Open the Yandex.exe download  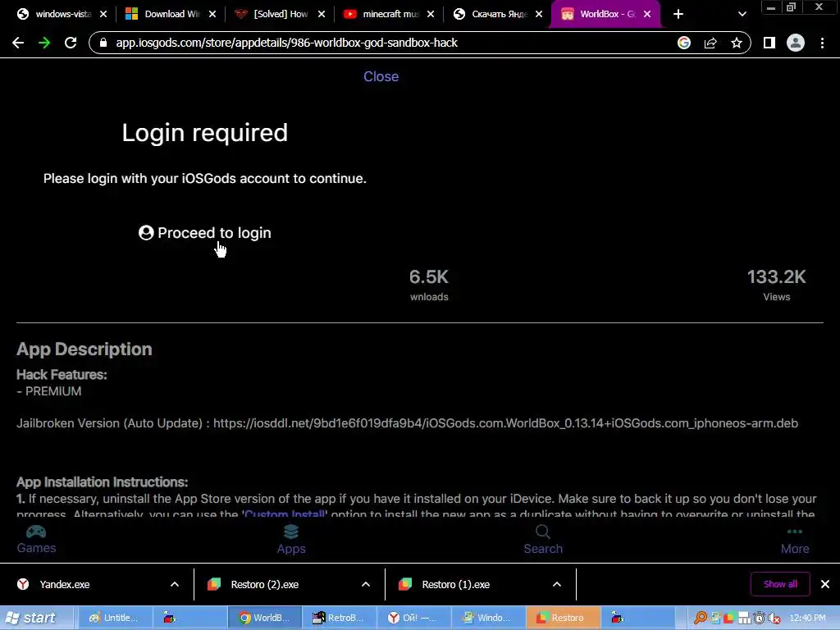click(x=64, y=584)
